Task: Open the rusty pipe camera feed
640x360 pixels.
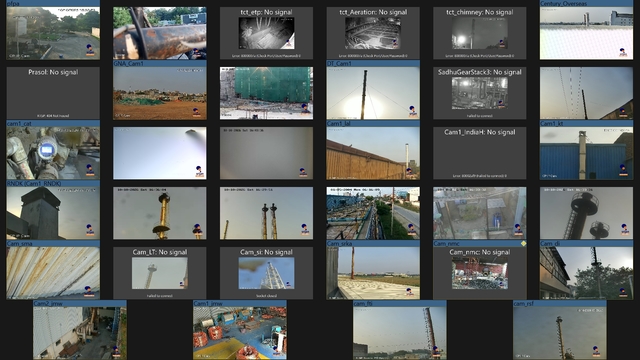Action: [x=160, y=33]
